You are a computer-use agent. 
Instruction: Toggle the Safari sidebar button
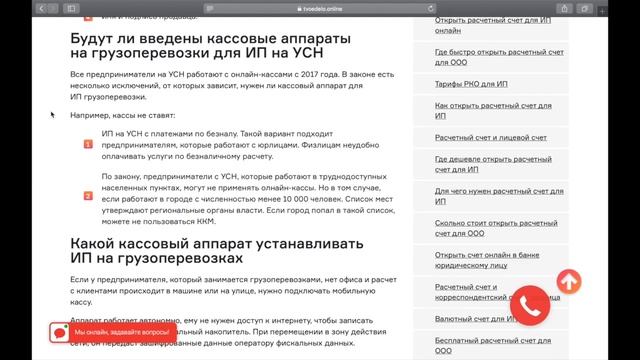tap(71, 9)
